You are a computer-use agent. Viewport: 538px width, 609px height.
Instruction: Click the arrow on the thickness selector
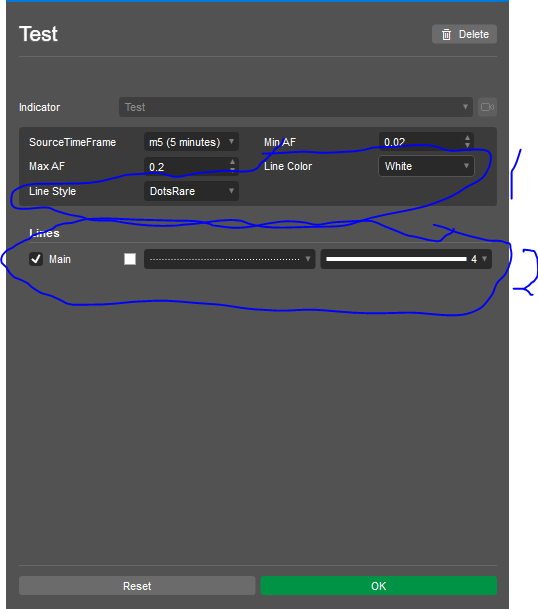pos(484,259)
